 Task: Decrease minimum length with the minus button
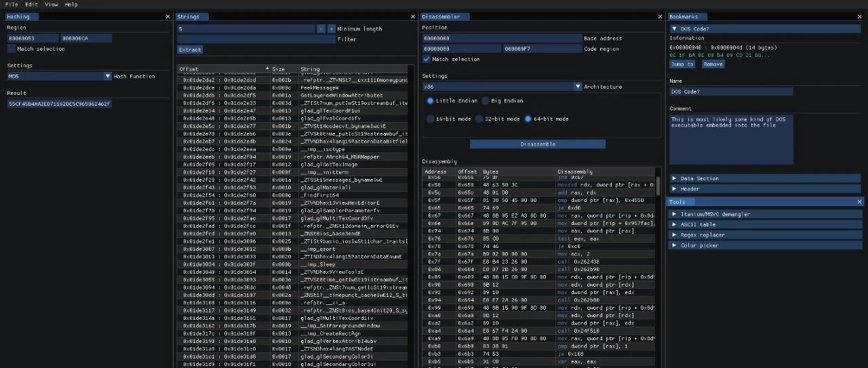click(x=321, y=29)
